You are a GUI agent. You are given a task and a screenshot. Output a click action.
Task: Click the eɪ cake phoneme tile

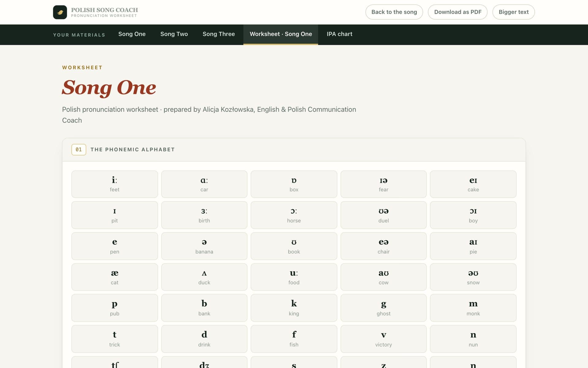pyautogui.click(x=473, y=184)
